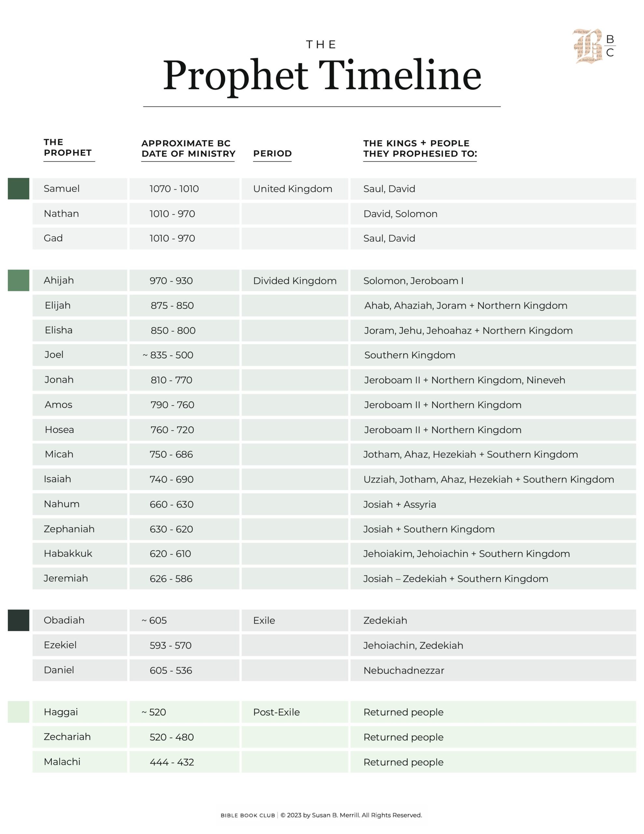Click the THE PROPHET column header
This screenshot has width=644, height=834.
click(68, 147)
